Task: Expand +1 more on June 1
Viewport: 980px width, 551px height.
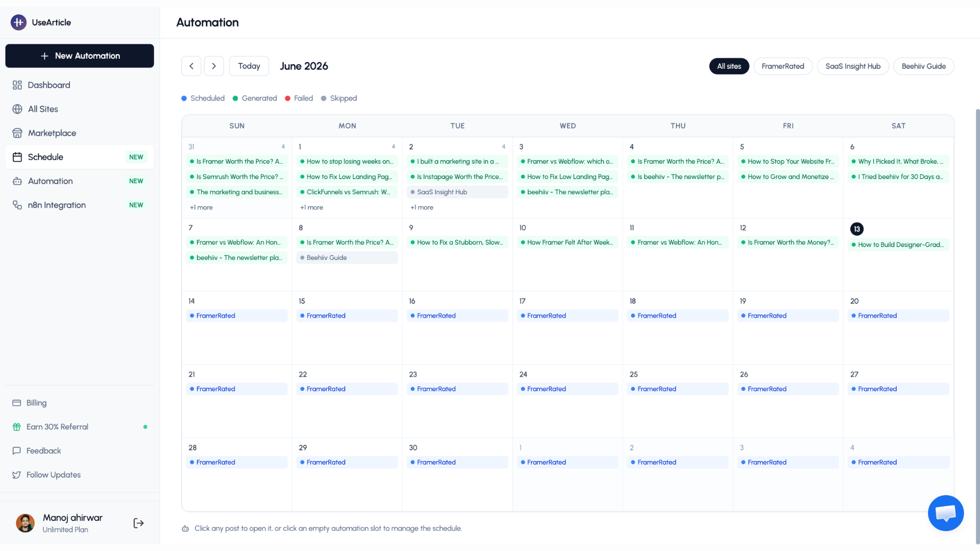Action: point(311,208)
